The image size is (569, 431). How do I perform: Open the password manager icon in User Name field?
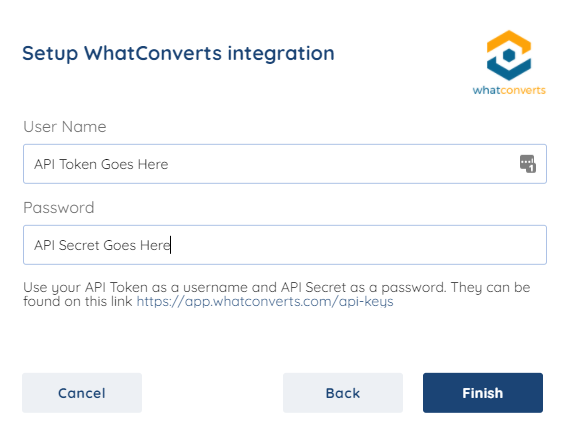pyautogui.click(x=528, y=164)
